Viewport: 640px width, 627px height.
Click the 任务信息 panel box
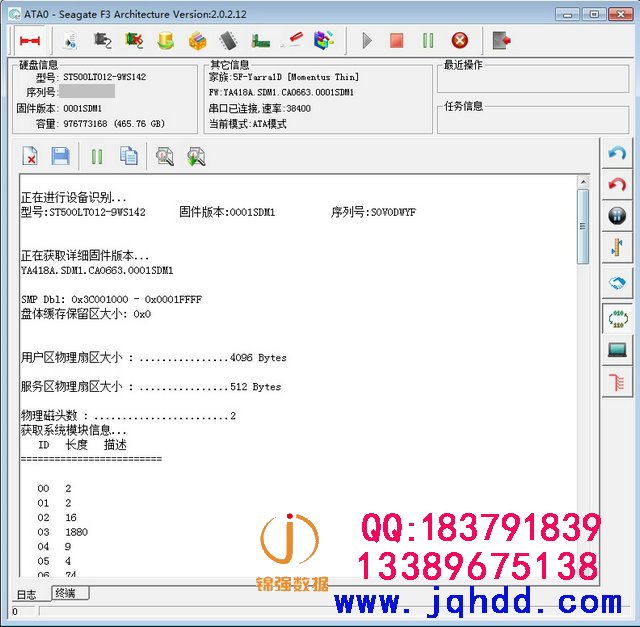tap(533, 119)
